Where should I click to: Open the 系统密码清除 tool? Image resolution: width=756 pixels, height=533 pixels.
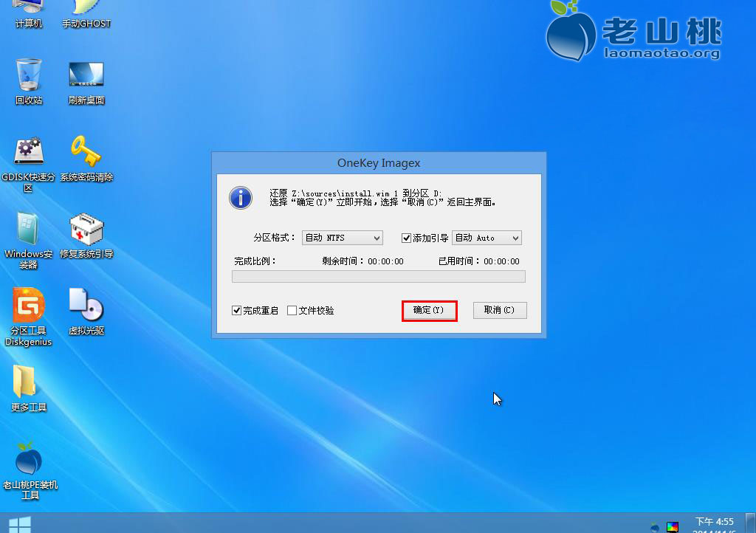click(x=86, y=151)
